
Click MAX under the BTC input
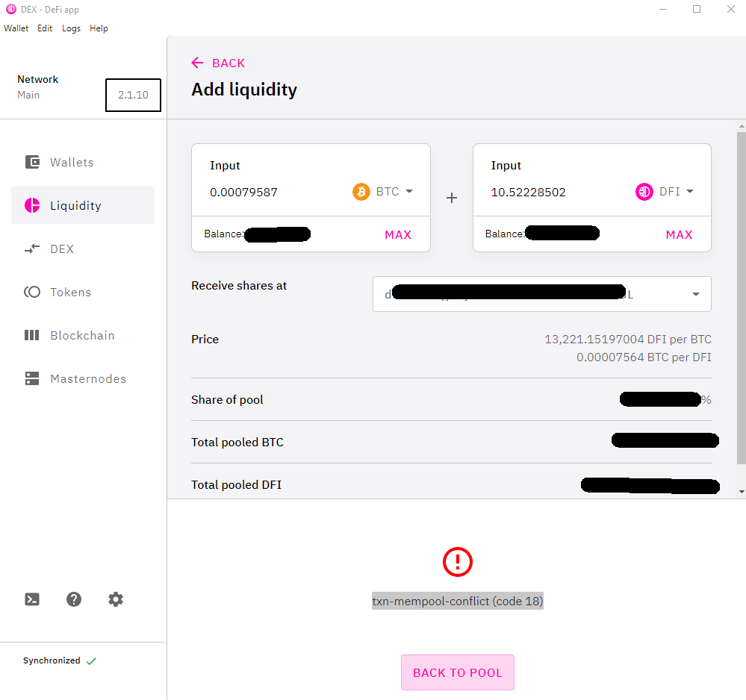[x=398, y=234]
